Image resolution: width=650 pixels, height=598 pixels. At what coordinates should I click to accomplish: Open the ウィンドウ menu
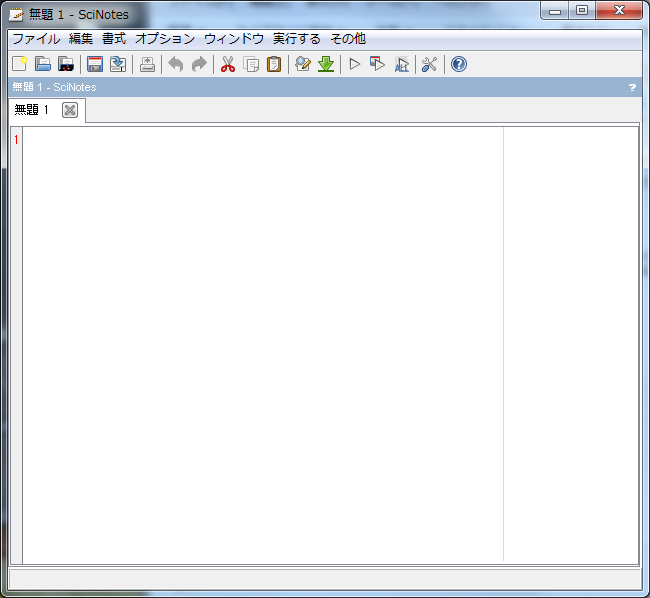pos(234,39)
